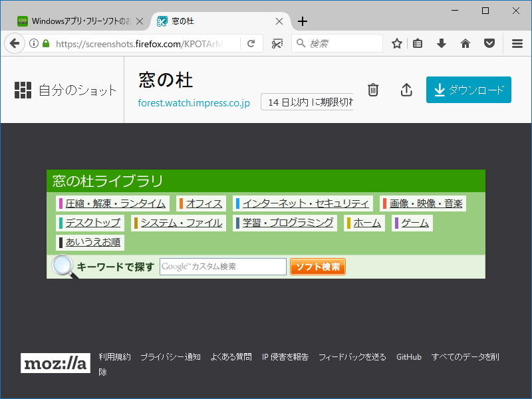Take a screenshot with the Screenshots scissors icon
The width and height of the screenshot is (532, 399).
277,43
